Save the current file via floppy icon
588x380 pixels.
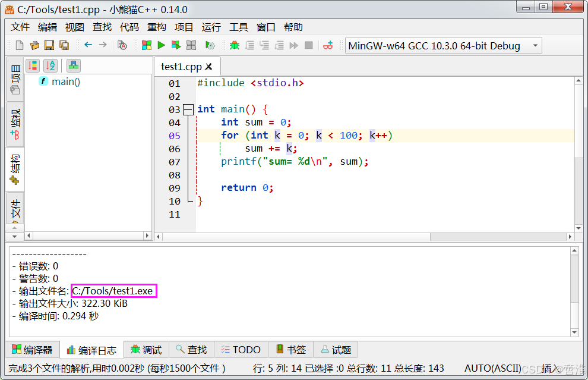[49, 45]
